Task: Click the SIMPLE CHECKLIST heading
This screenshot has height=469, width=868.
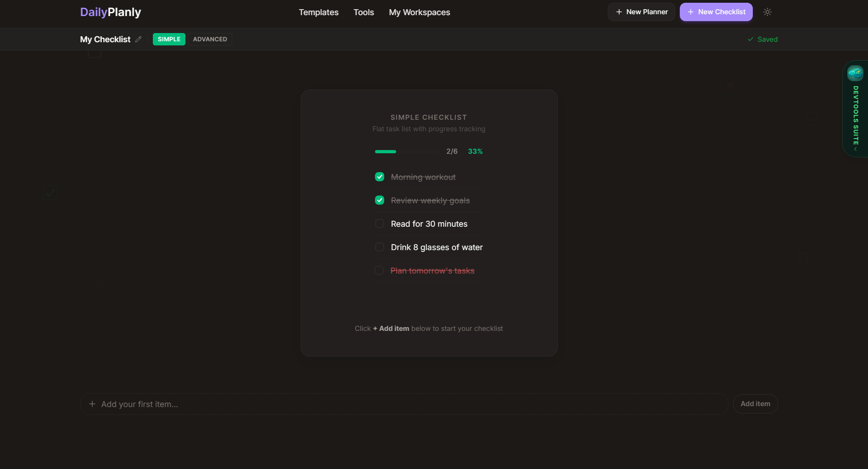Action: pyautogui.click(x=429, y=117)
